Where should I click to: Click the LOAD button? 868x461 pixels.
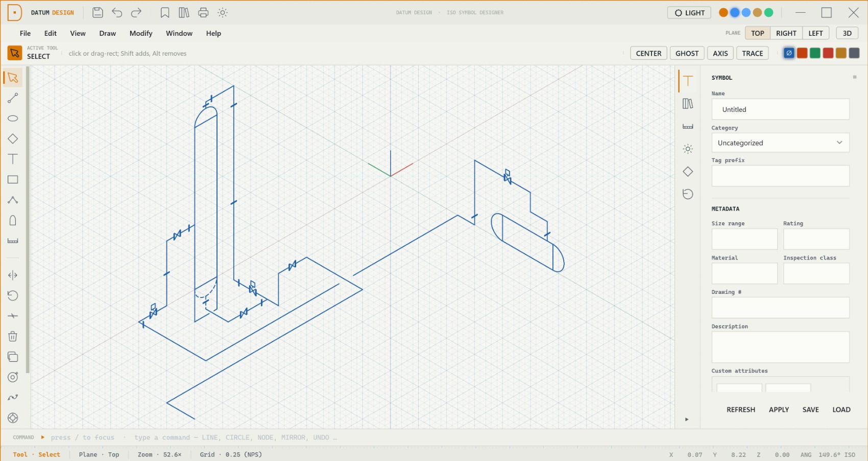coord(841,410)
